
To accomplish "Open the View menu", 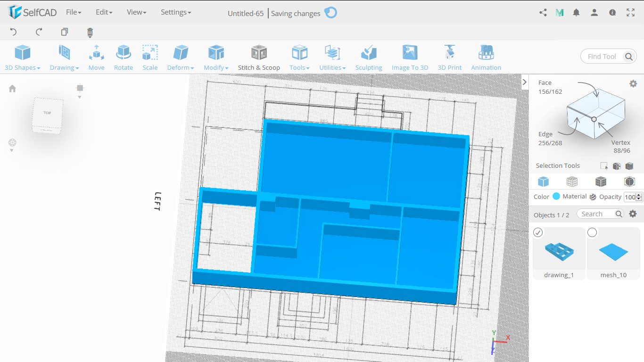I will click(x=136, y=12).
